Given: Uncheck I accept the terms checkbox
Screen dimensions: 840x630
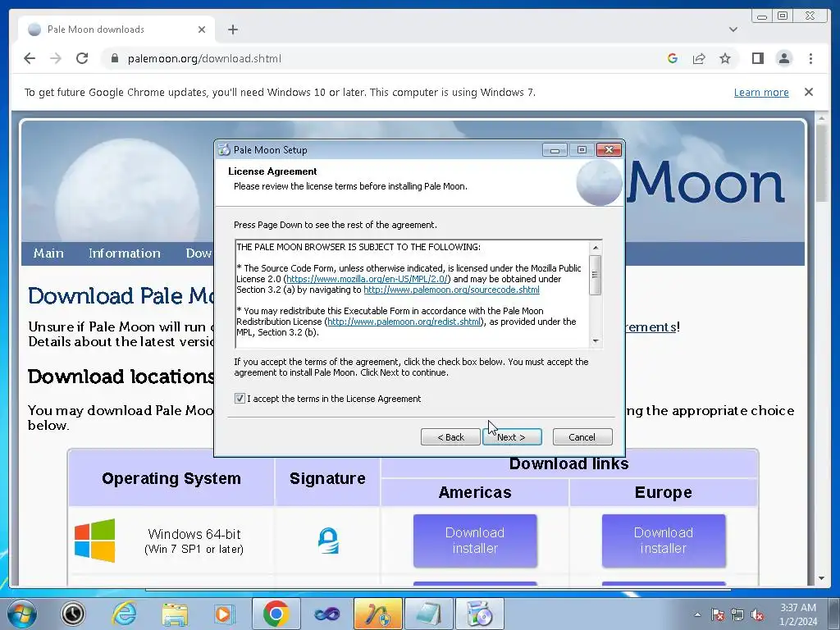Looking at the screenshot, I should click(x=240, y=399).
